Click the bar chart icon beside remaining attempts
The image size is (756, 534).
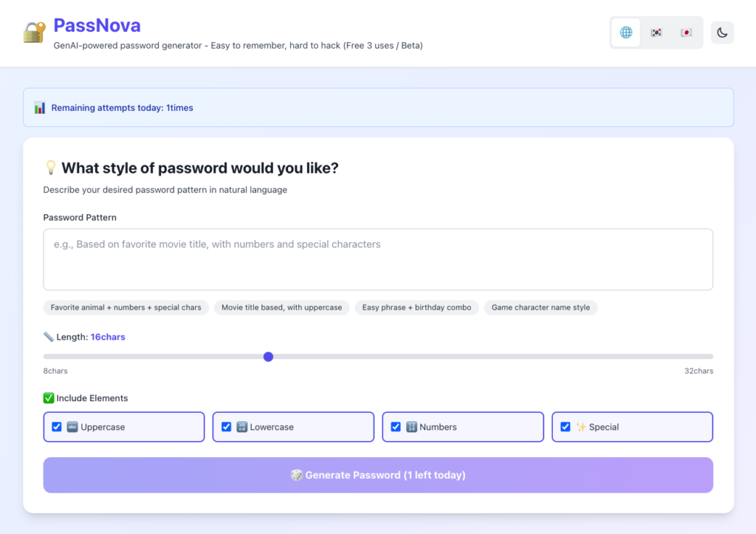(x=40, y=108)
